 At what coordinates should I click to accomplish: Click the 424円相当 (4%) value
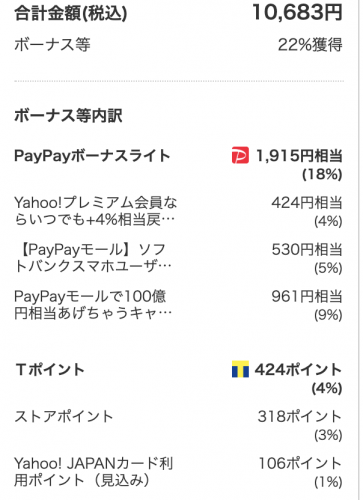click(307, 212)
